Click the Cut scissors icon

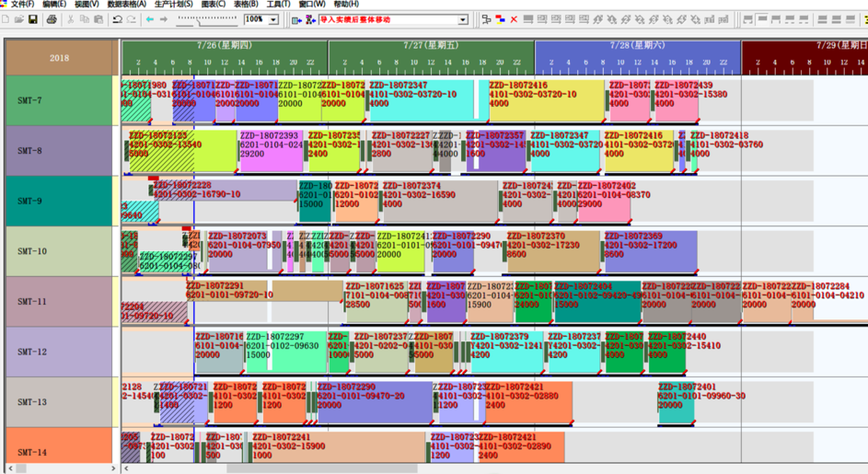pos(71,19)
